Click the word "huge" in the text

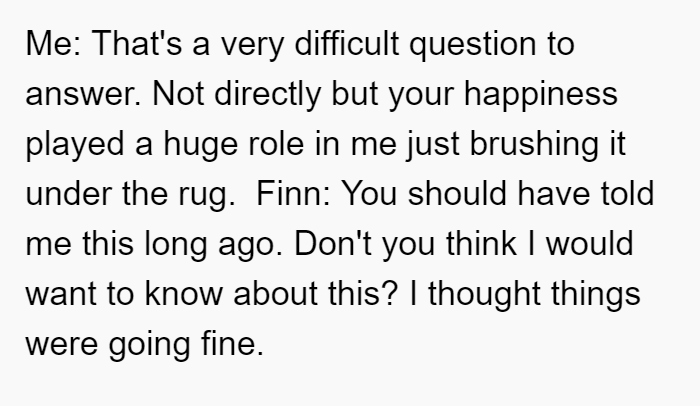pyautogui.click(x=200, y=145)
